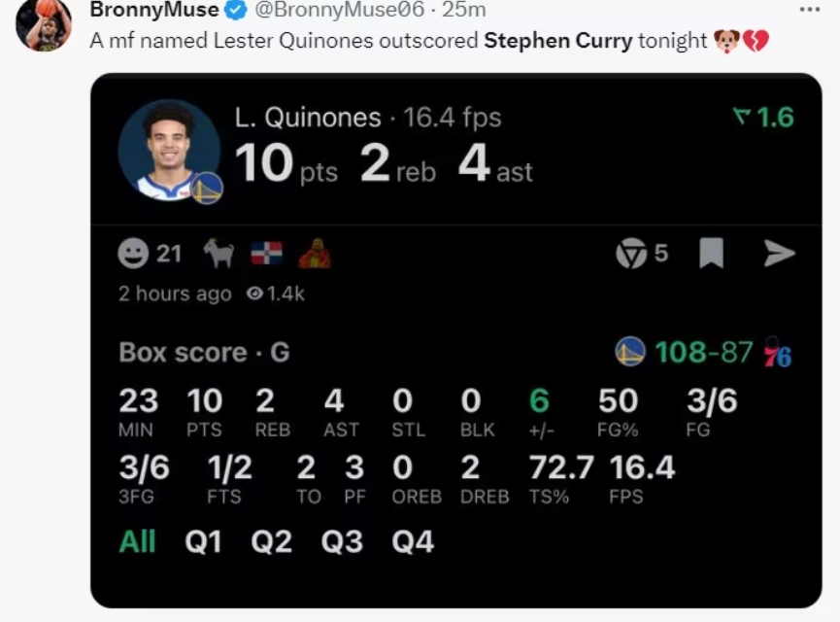Click the blue verified badge
This screenshot has height=622, width=840.
pyautogui.click(x=236, y=11)
